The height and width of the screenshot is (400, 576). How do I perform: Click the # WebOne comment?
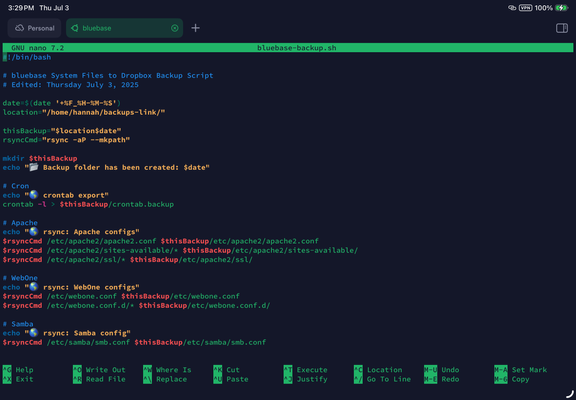click(20, 278)
